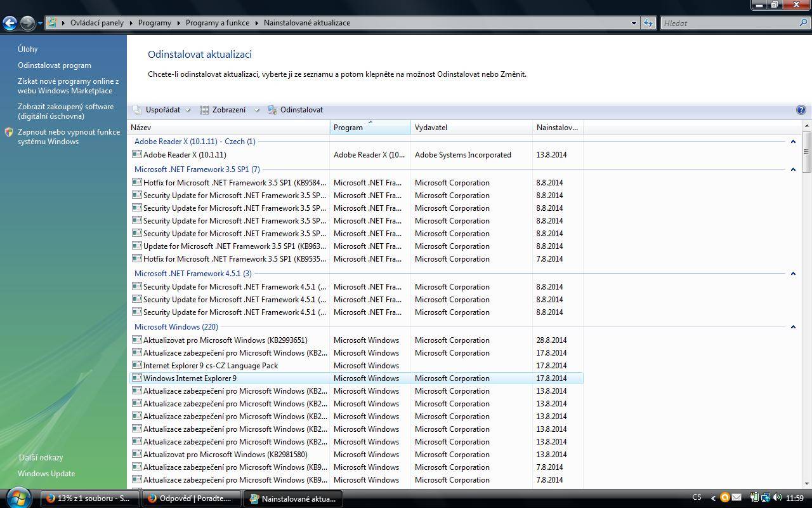
Task: Click the 11:59 system clock
Action: tap(795, 498)
